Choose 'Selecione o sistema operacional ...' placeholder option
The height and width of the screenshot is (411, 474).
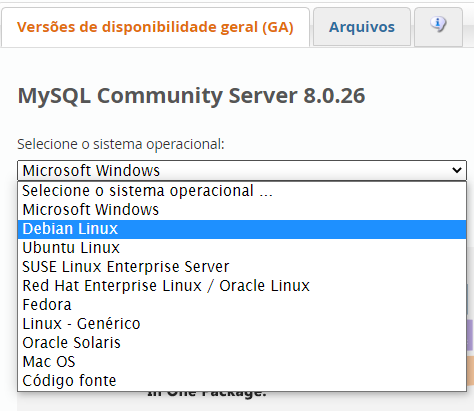point(242,191)
